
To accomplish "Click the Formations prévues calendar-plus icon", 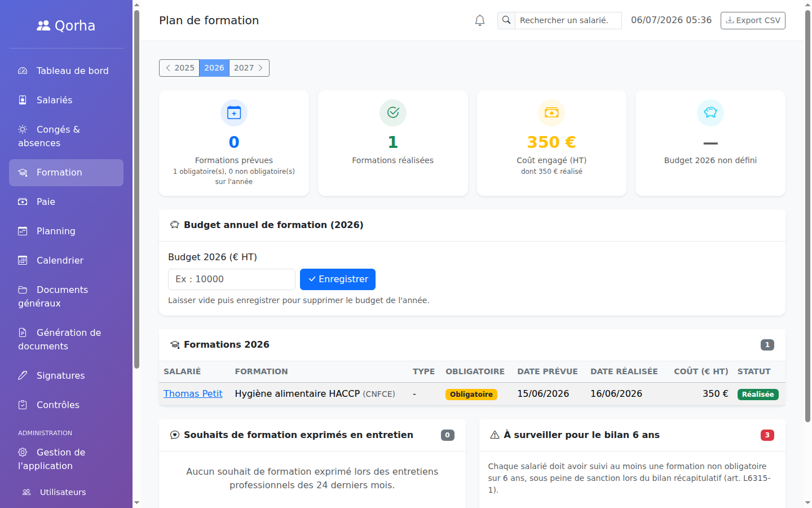I will pos(234,113).
